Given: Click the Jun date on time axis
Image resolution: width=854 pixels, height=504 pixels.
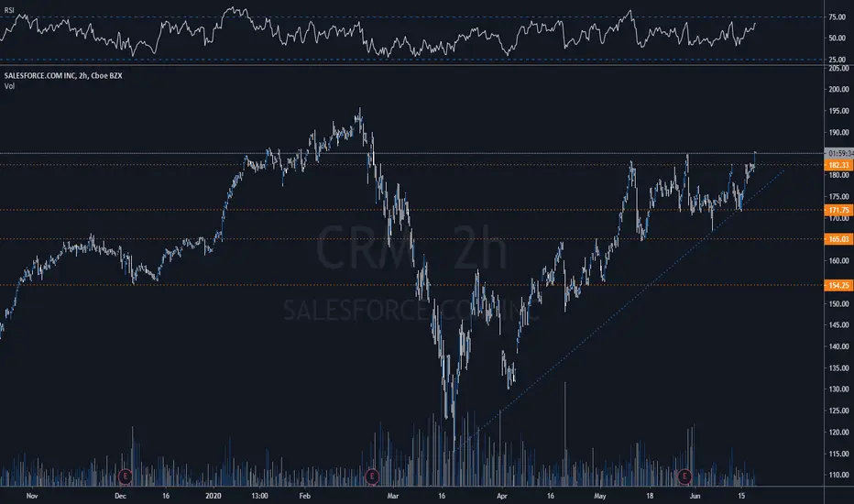Looking at the screenshot, I should click(x=695, y=496).
